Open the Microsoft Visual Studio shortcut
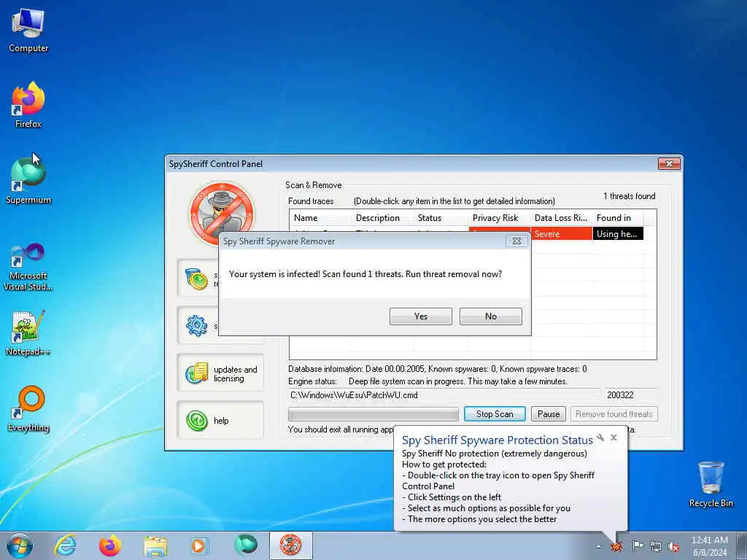 point(28,267)
